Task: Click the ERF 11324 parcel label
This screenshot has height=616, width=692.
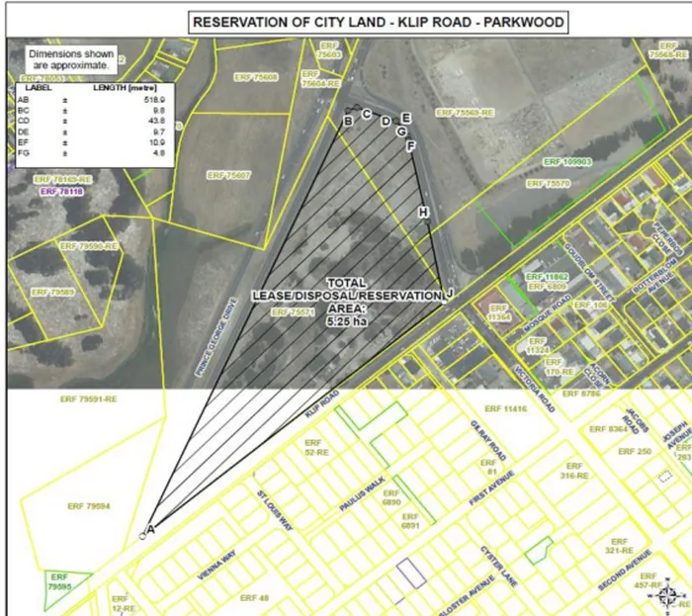Action: coord(537,345)
